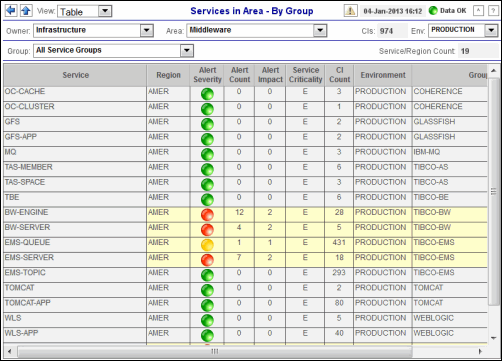Open the help question mark icon

click(x=493, y=11)
